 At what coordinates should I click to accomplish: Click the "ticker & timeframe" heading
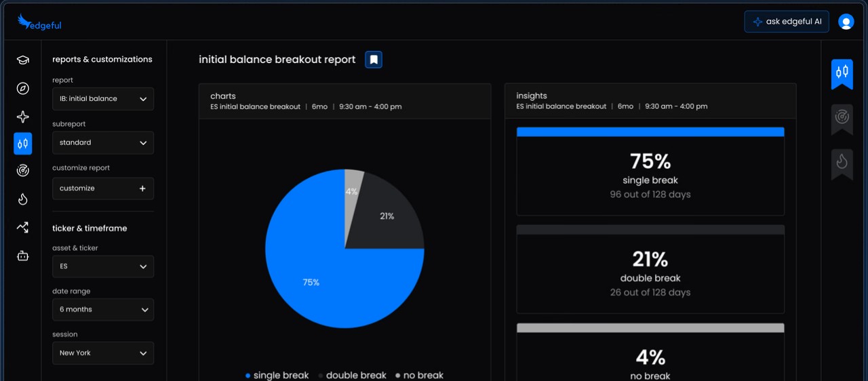[x=90, y=228]
